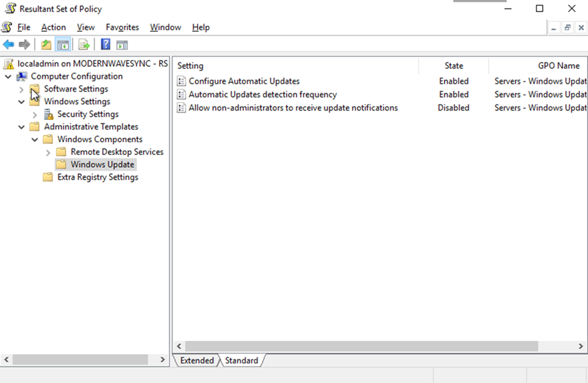This screenshot has height=383, width=588.
Task: Open the File menu
Action: tap(24, 27)
